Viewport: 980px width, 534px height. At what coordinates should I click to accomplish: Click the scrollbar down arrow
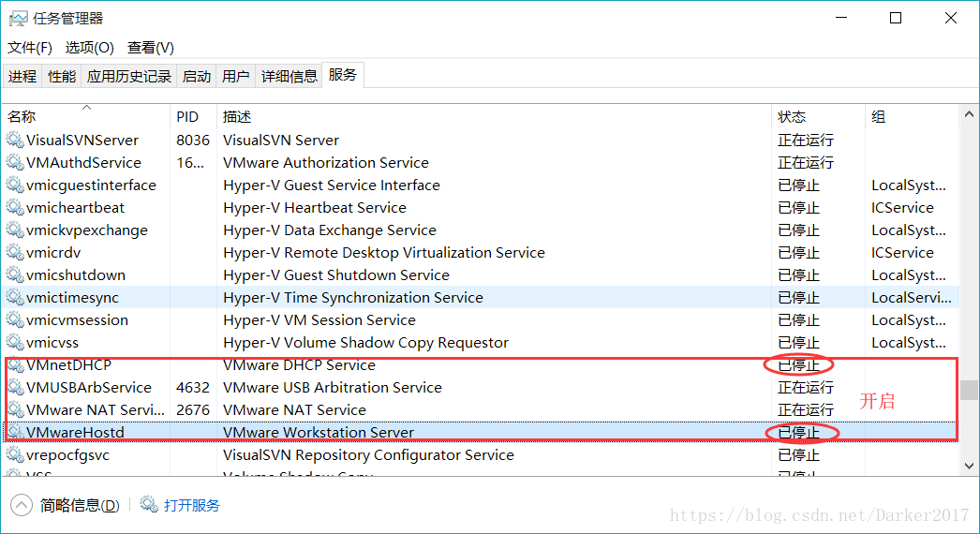click(x=969, y=466)
